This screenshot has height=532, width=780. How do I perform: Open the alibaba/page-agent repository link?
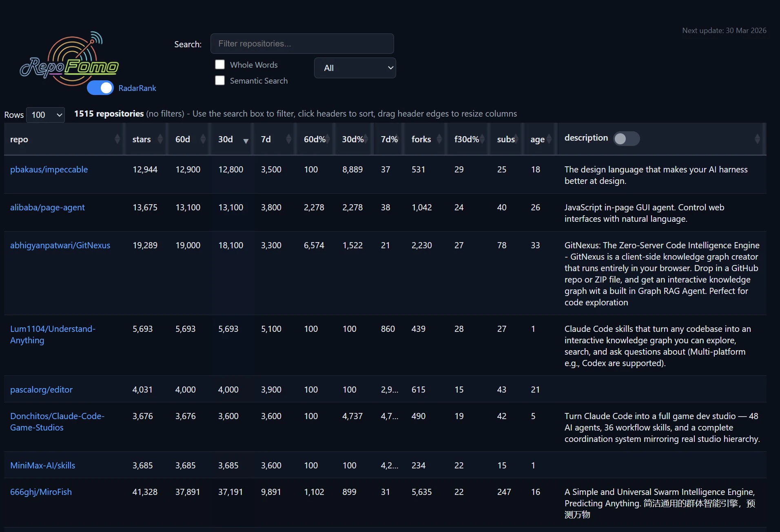[47, 208]
